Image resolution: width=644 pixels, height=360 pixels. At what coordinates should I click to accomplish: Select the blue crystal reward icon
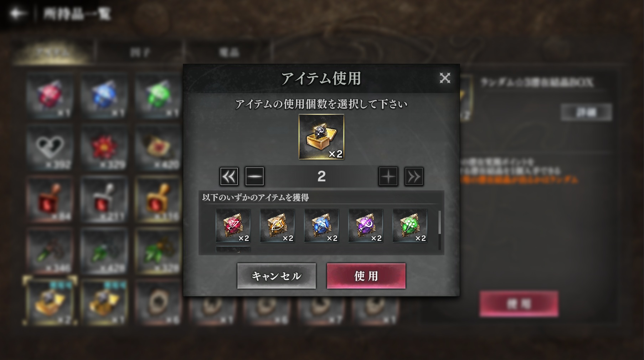tap(321, 226)
